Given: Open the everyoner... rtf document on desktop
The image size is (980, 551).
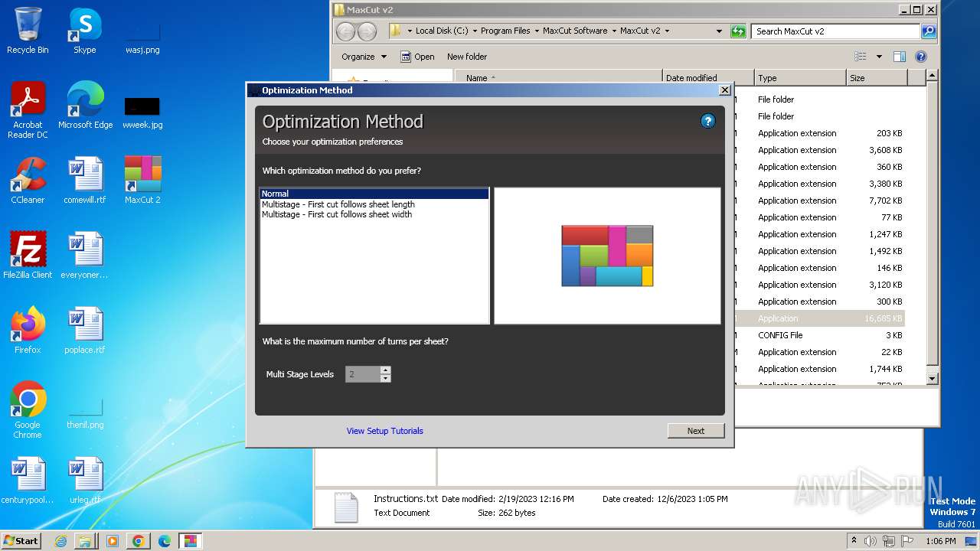Looking at the screenshot, I should pyautogui.click(x=85, y=256).
